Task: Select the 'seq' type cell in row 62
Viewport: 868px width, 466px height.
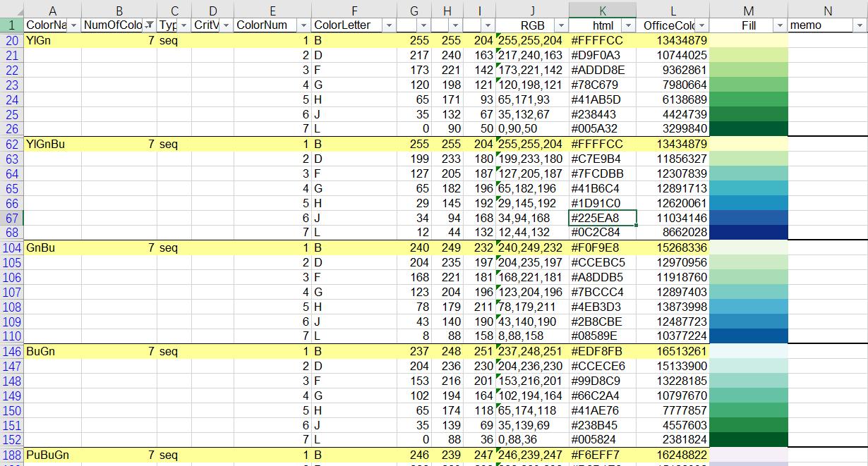Action: [174, 144]
